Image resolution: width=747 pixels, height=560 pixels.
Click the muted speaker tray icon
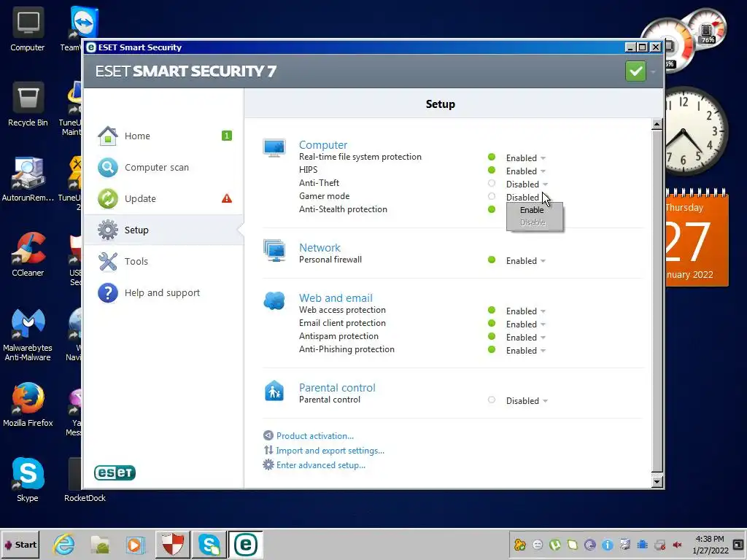click(677, 545)
